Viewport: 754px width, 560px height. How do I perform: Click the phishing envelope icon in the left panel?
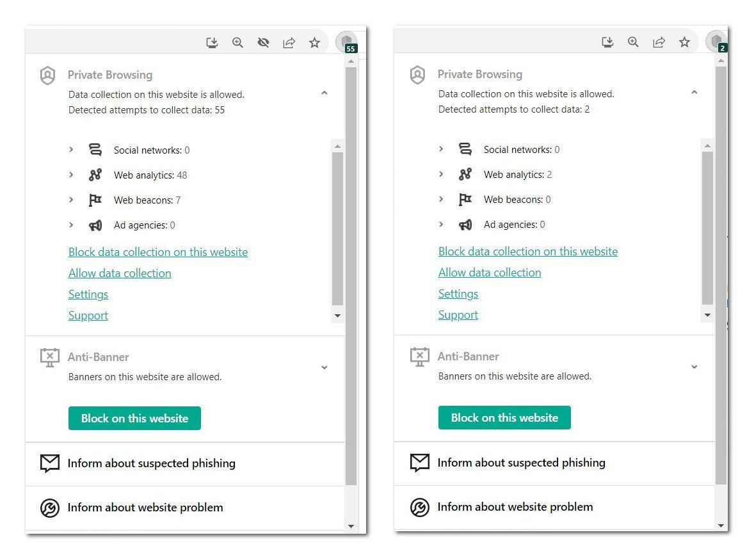[x=50, y=463]
